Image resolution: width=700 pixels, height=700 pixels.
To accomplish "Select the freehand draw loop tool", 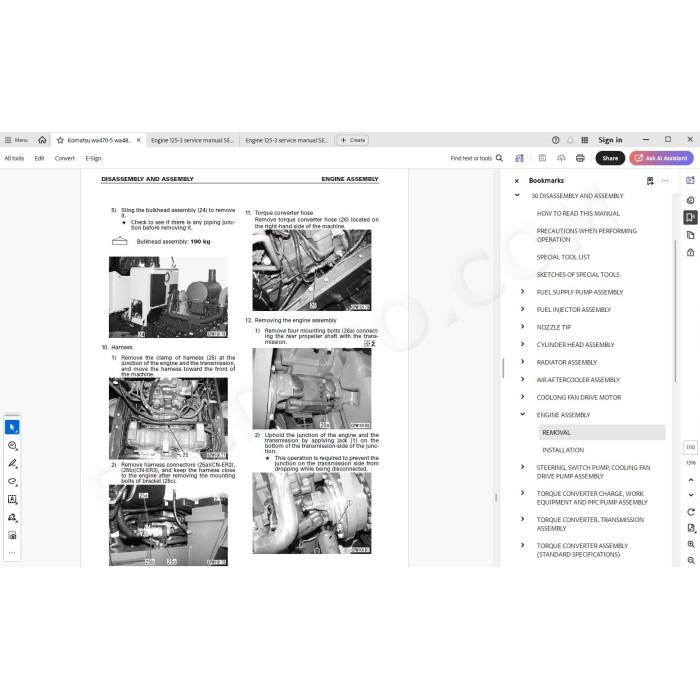I will pos(12,481).
